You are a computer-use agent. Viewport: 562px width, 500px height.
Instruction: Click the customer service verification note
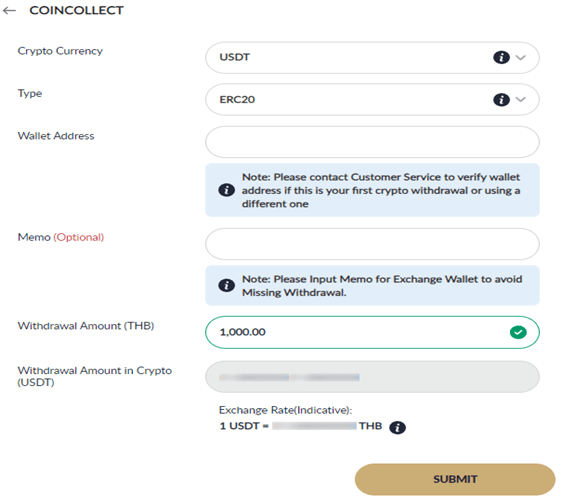372,190
